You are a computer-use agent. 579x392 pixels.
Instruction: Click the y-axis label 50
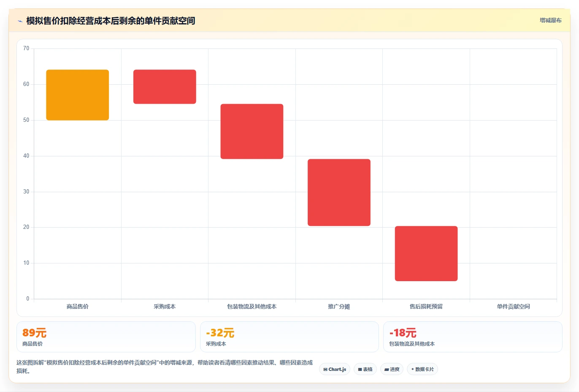click(x=26, y=120)
